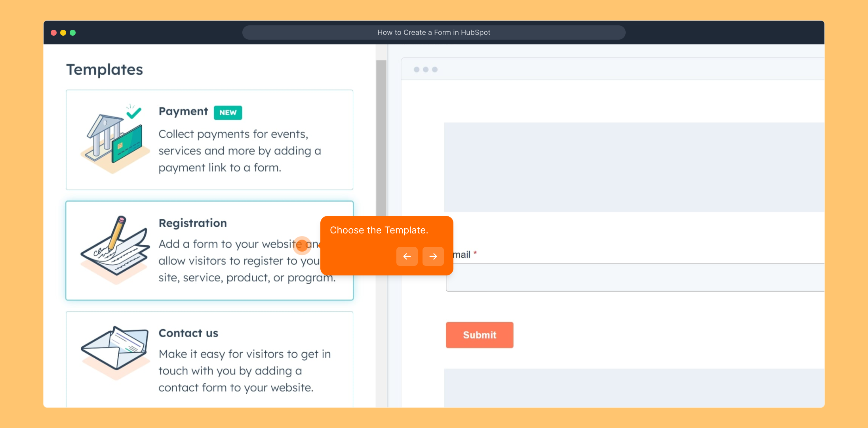Click the previous arrow in the tooltip
This screenshot has width=868, height=428.
pyautogui.click(x=407, y=256)
